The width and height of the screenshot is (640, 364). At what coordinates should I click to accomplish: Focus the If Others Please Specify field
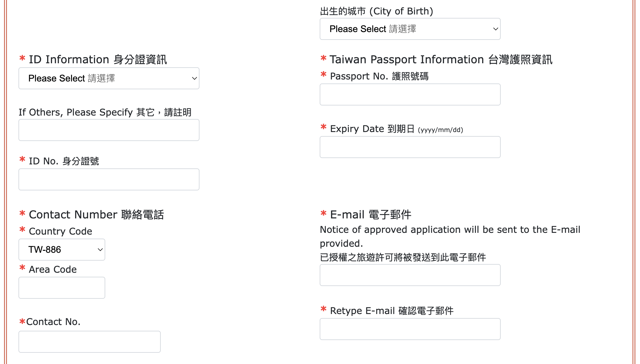coord(109,130)
